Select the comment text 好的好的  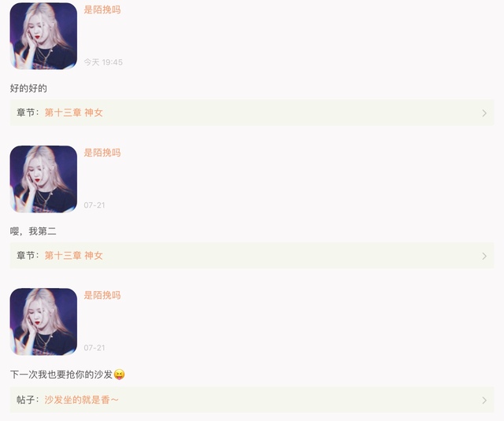coord(28,88)
